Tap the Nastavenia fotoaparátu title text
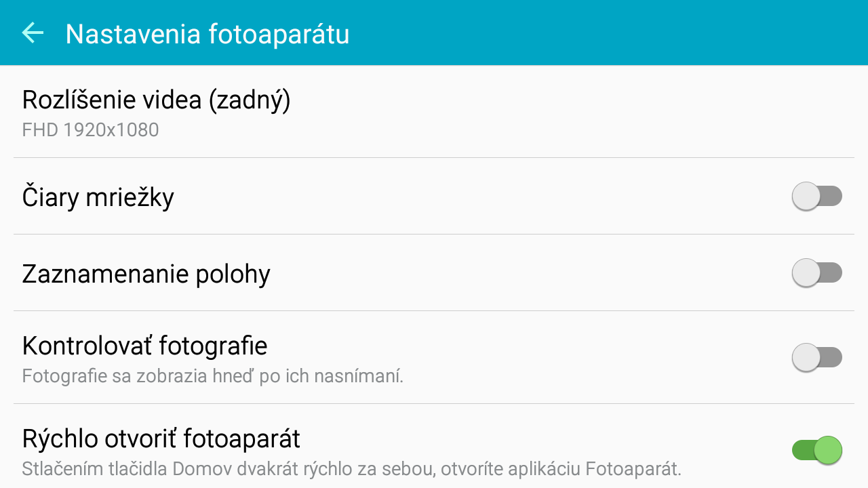 (207, 34)
